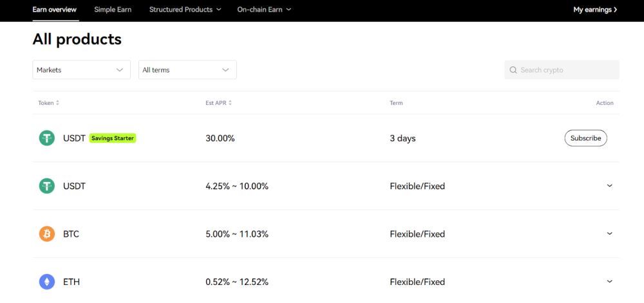Open My earnings link
Screen dimensions: 644x303
tap(595, 10)
